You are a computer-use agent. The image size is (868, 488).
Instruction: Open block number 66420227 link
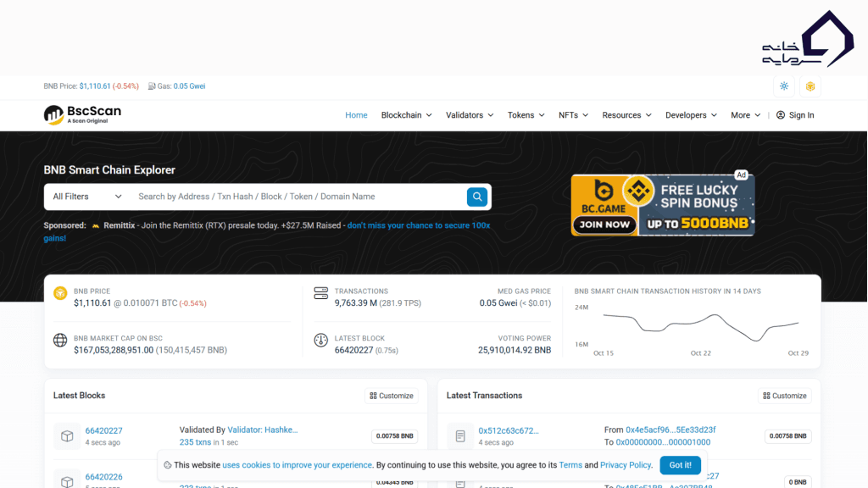tap(103, 430)
